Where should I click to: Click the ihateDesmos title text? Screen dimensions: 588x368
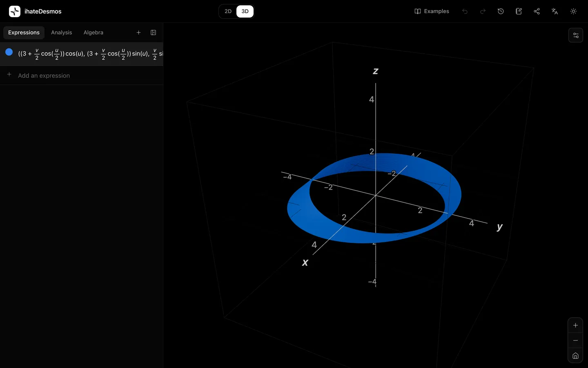point(43,11)
